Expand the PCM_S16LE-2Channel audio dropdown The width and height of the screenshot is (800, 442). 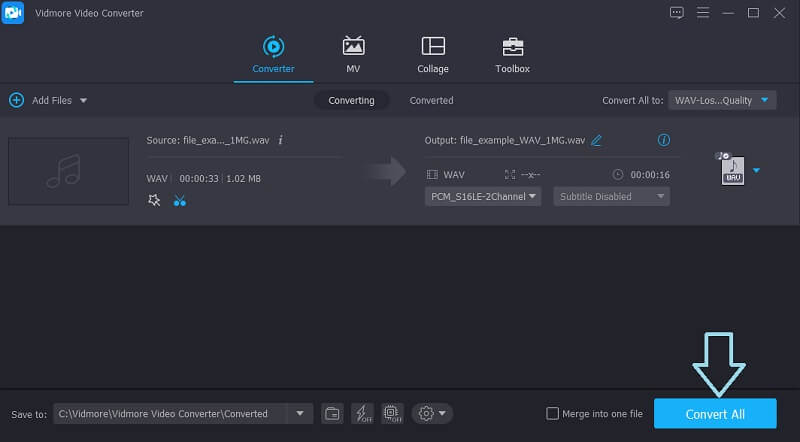tap(483, 196)
